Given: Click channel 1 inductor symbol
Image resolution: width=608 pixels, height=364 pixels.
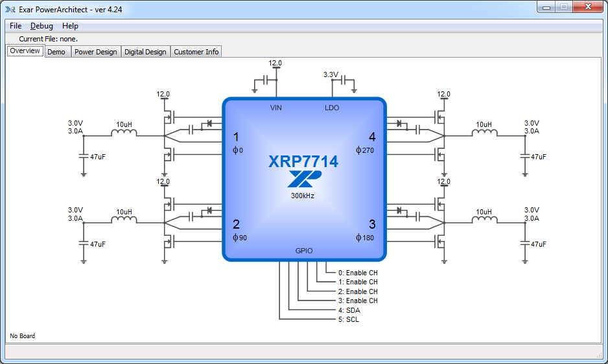Looking at the screenshot, I should (x=124, y=133).
